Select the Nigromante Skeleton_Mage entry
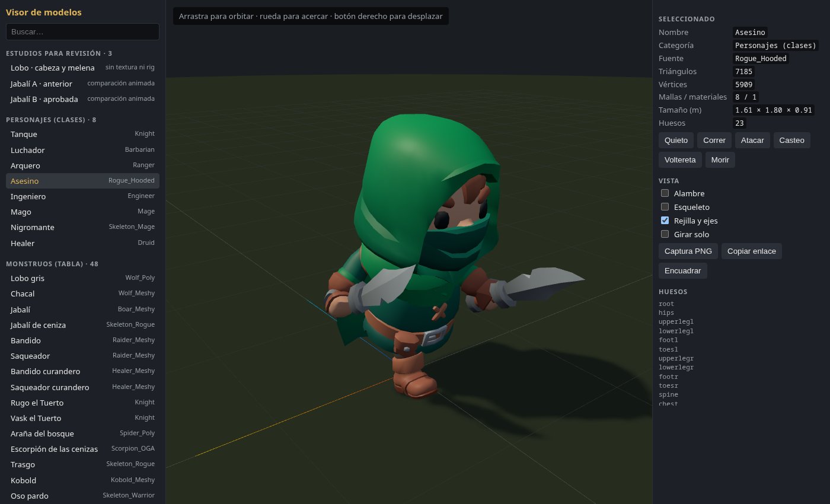 click(82, 227)
